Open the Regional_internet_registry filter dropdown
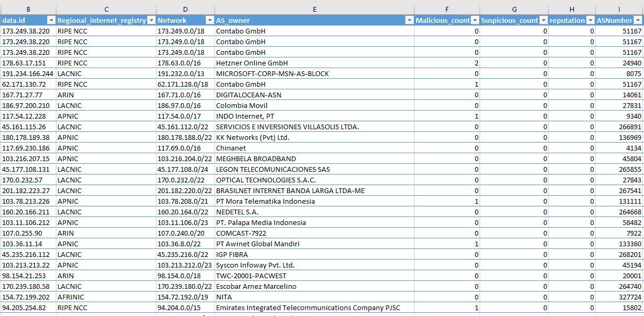This screenshot has width=644, height=316. pos(151,20)
